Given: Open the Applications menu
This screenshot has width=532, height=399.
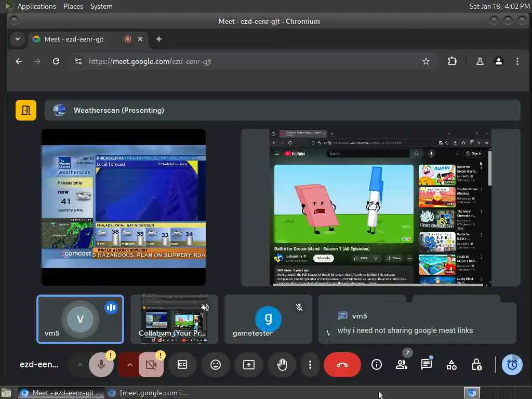Looking at the screenshot, I should point(37,6).
